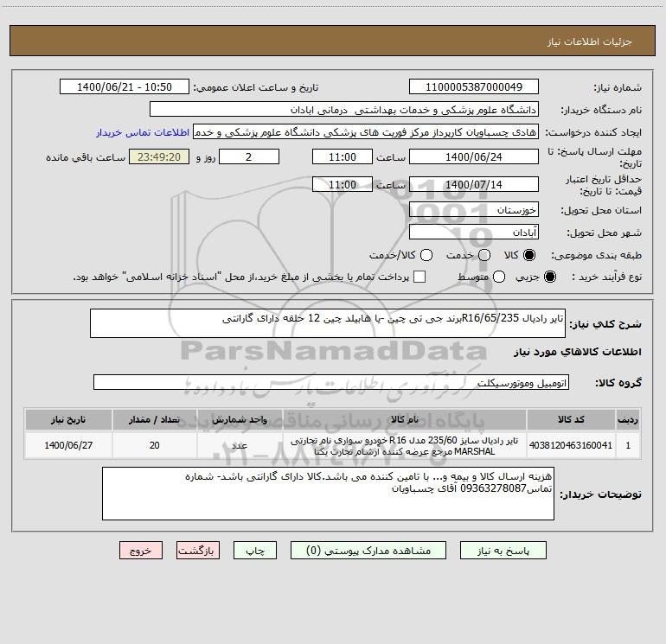
Task: Click the countdown timer 23:49:20
Action: [x=159, y=156]
